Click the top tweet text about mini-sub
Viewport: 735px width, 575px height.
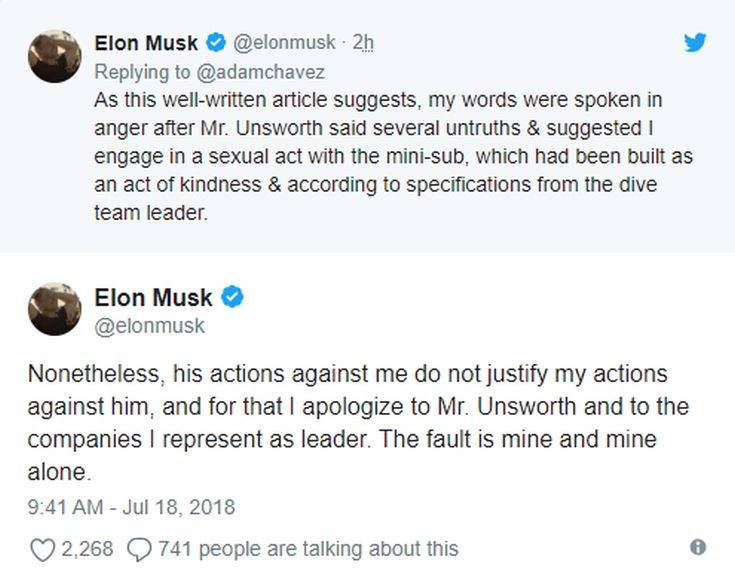[x=390, y=158]
